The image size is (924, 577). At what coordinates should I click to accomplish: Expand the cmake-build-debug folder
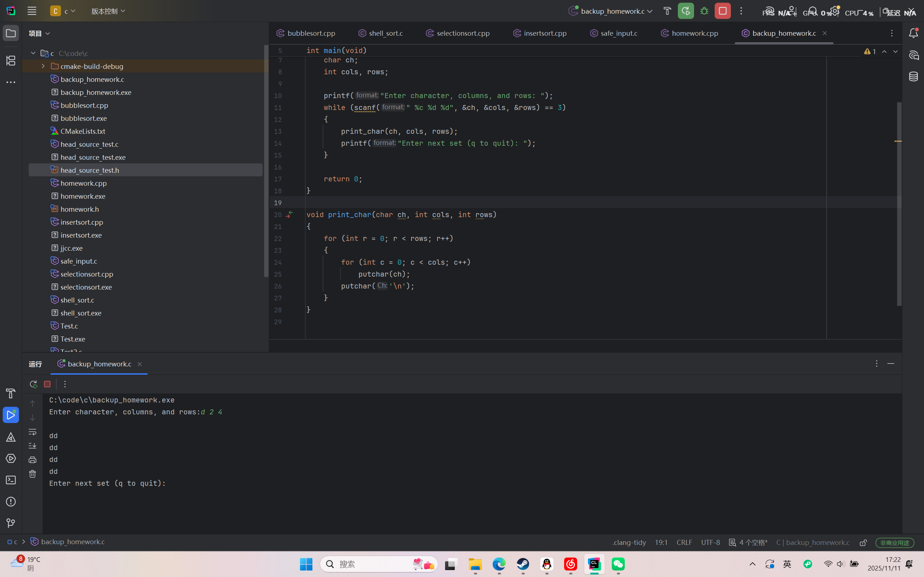coord(43,66)
